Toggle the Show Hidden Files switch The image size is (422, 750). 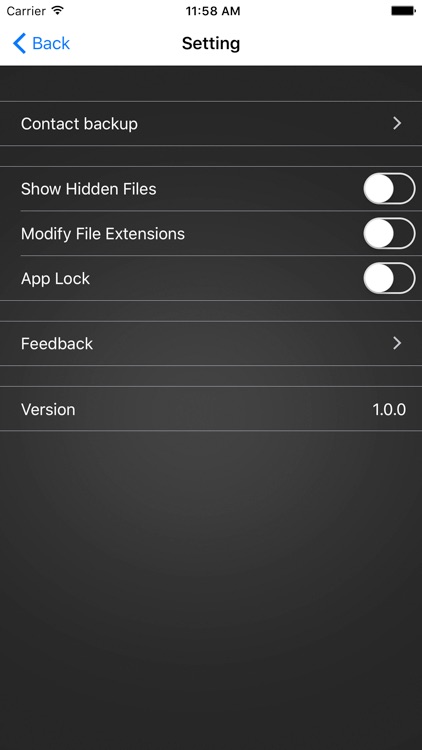point(389,189)
